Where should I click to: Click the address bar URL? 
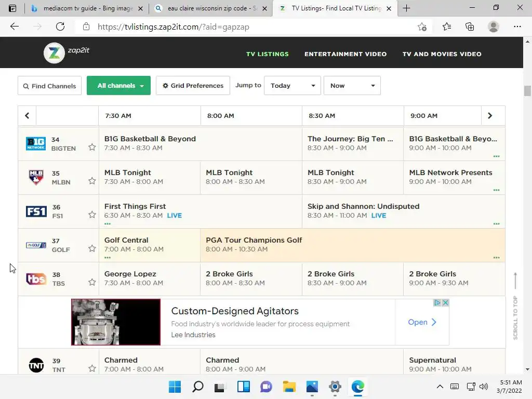click(173, 27)
